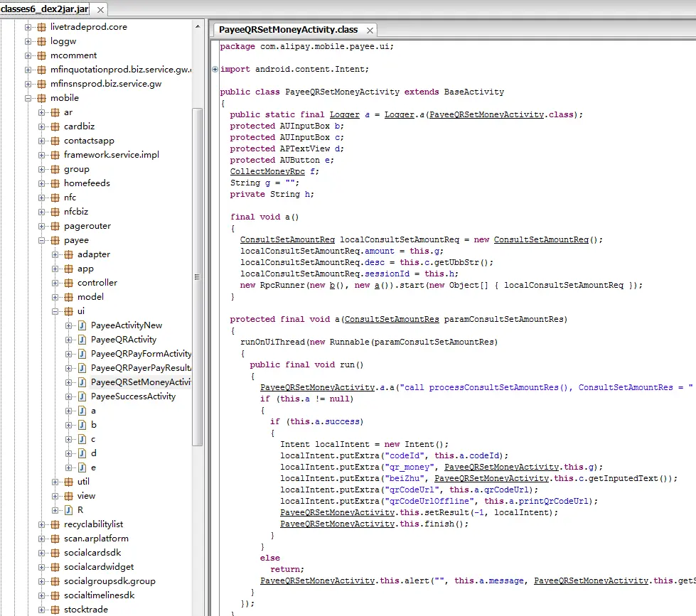The image size is (696, 616).
Task: Select class b in ui package
Action: coord(94,425)
